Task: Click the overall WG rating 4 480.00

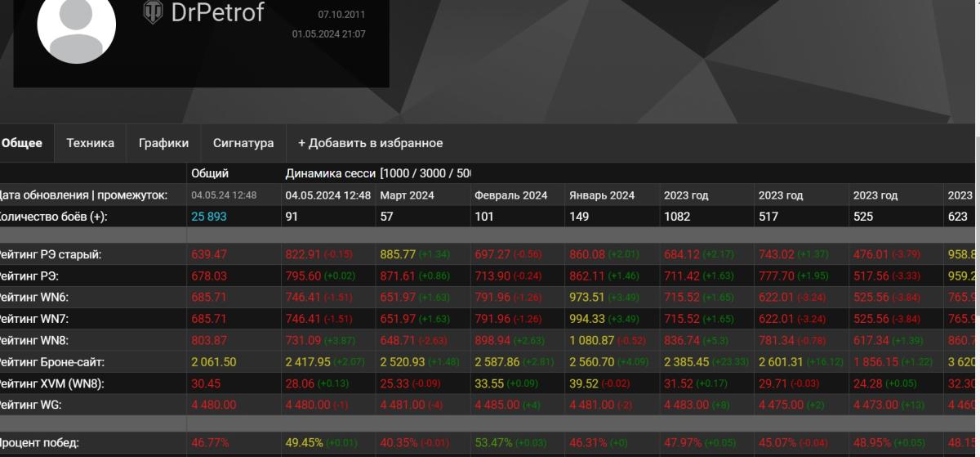Action: tap(214, 404)
